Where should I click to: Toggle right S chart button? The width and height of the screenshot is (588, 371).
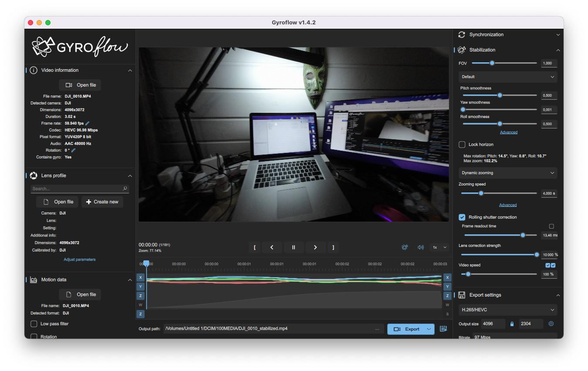[447, 314]
